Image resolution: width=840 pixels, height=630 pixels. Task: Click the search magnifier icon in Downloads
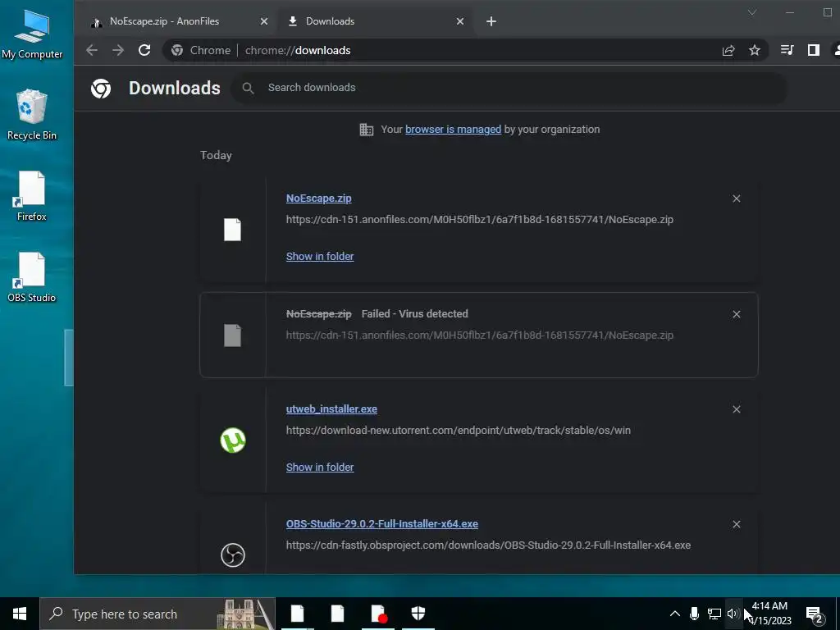click(x=248, y=88)
